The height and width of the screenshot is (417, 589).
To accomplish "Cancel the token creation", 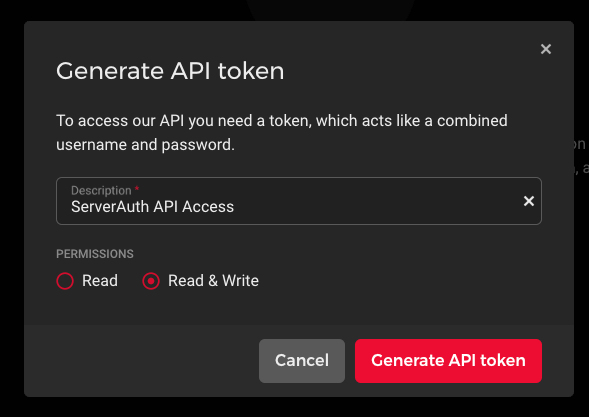I will pos(302,361).
